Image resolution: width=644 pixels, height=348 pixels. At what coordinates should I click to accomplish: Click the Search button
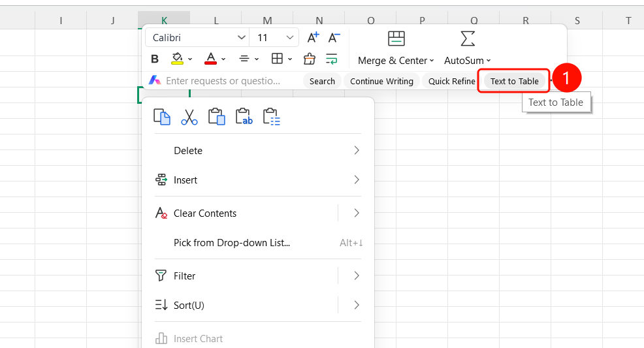click(x=322, y=81)
